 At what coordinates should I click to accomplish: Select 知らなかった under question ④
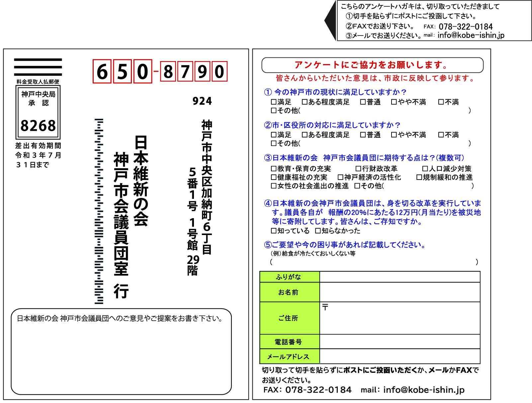(x=318, y=231)
